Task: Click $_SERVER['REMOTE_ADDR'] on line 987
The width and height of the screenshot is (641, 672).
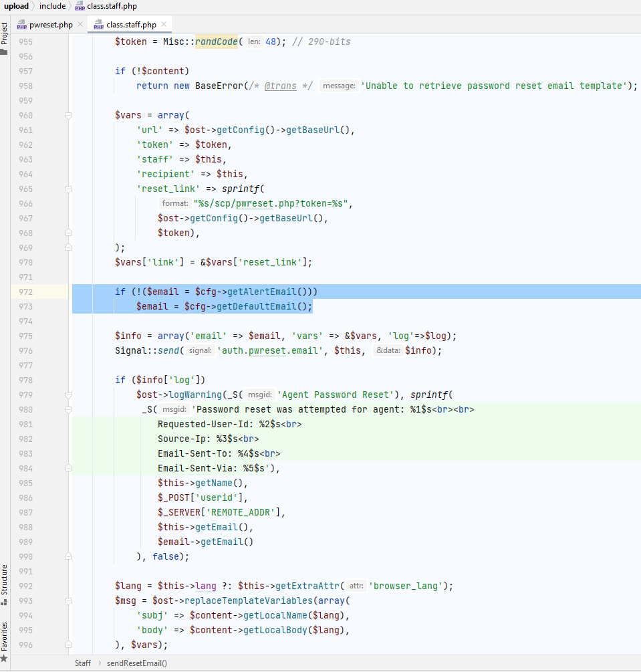Action: (x=219, y=513)
